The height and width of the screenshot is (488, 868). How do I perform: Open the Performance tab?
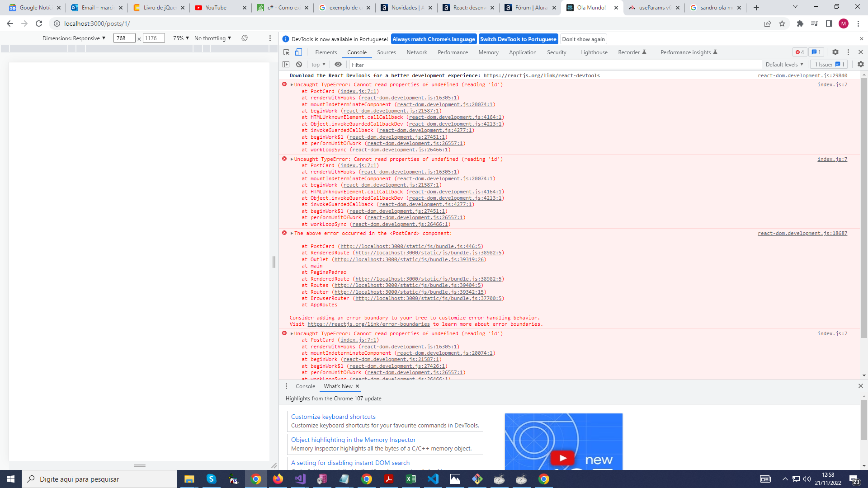click(x=453, y=52)
